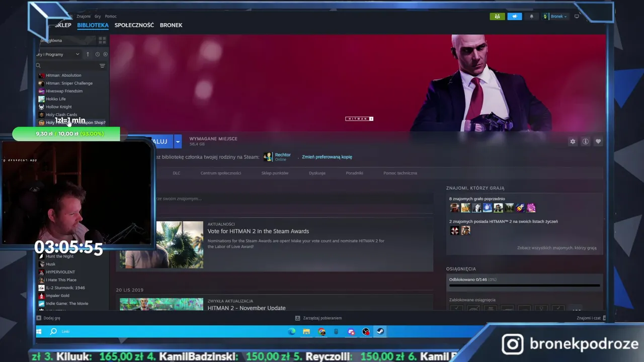The image size is (644, 362).
Task: Click the Windows taskbar search icon
Action: tap(53, 331)
